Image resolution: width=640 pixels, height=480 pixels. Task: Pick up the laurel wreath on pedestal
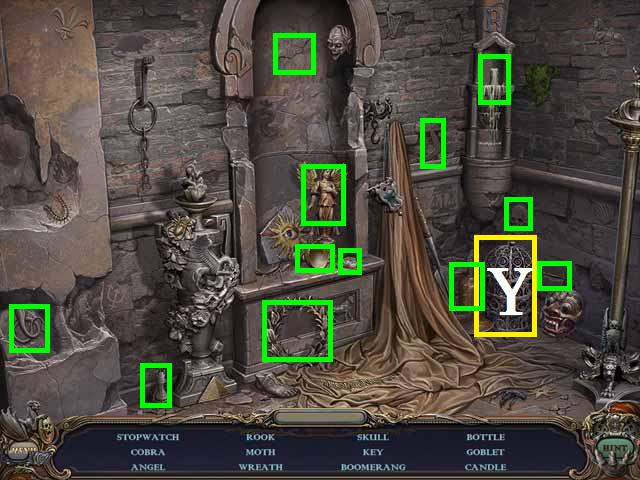[x=297, y=330]
